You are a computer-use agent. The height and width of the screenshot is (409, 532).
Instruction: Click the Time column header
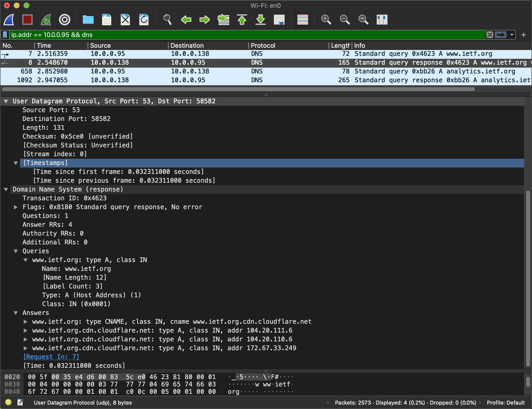(x=44, y=46)
